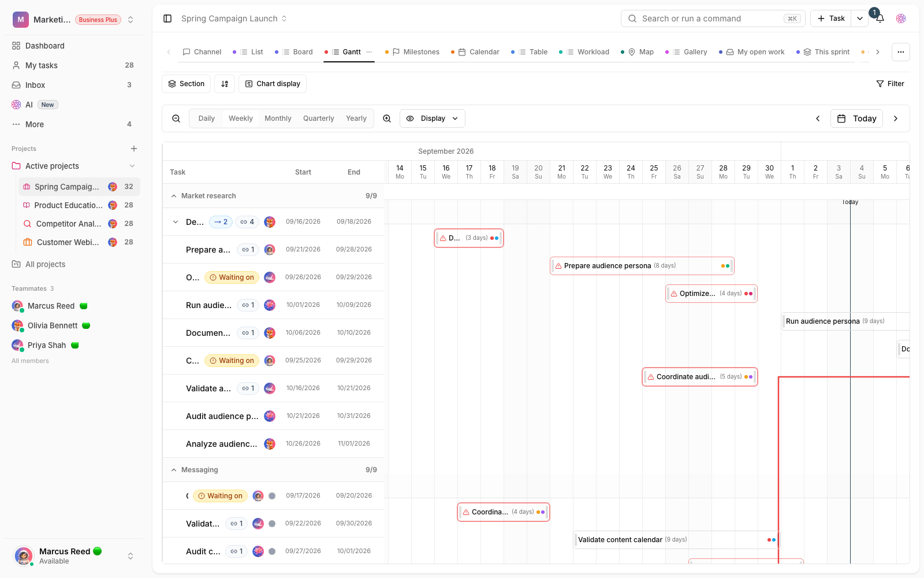Open the Filter button
This screenshot has width=924, height=578.
pyautogui.click(x=890, y=84)
